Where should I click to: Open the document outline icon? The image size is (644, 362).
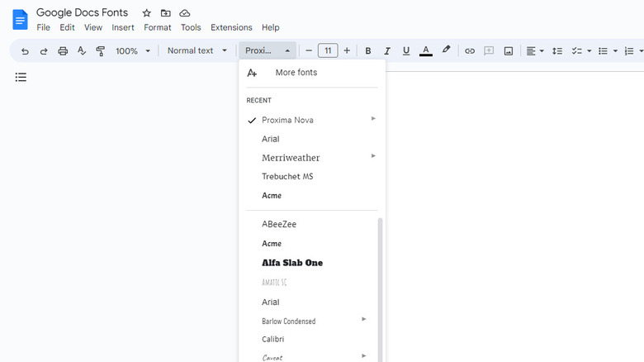click(21, 77)
